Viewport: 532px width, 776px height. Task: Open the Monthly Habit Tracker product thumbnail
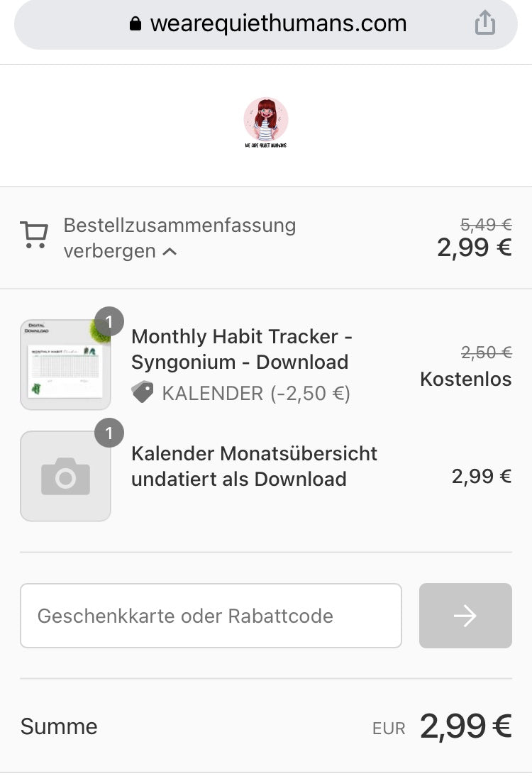(65, 365)
